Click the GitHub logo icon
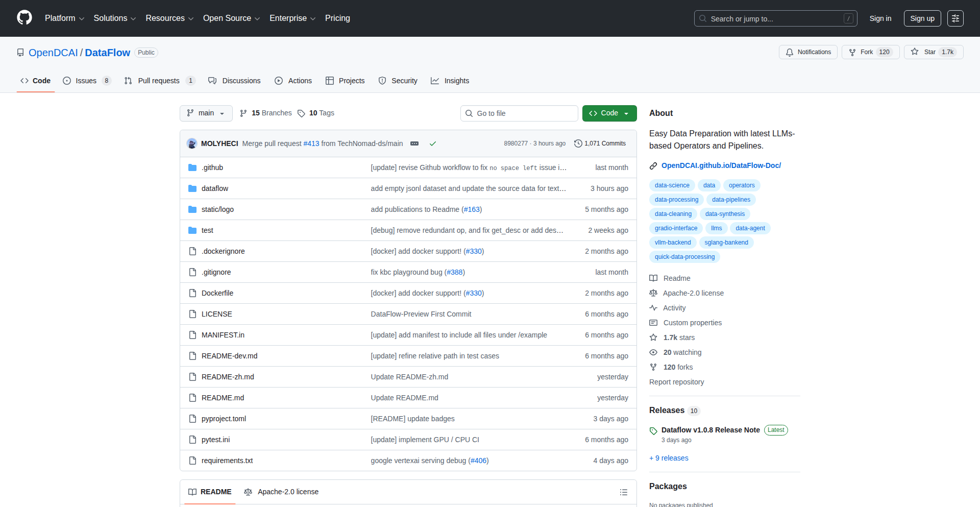The height and width of the screenshot is (507, 980). tap(23, 18)
